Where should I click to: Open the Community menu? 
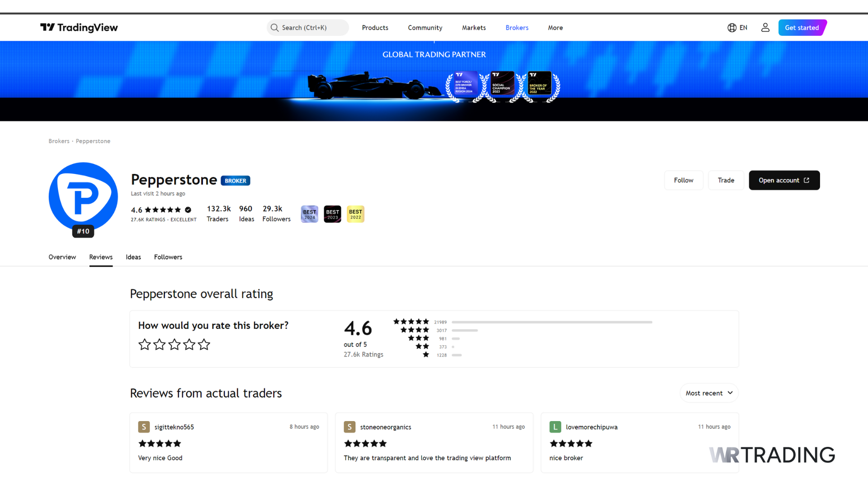click(x=425, y=28)
